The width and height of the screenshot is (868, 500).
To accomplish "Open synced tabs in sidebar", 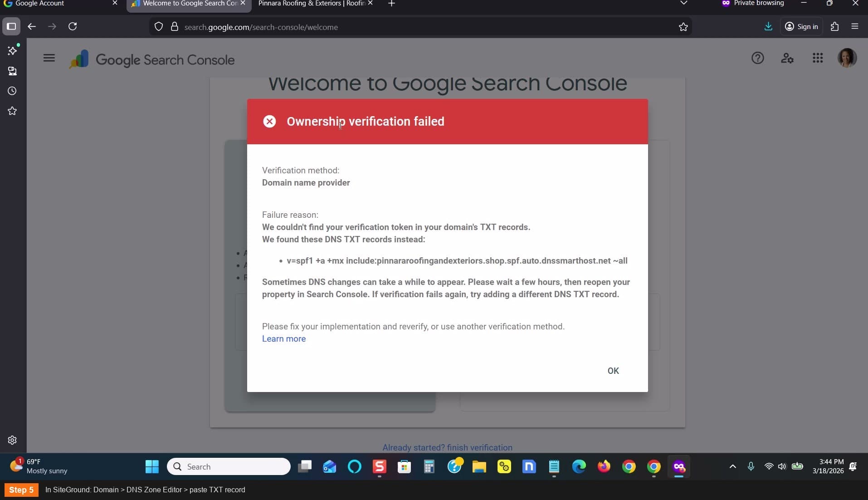I will [x=12, y=71].
